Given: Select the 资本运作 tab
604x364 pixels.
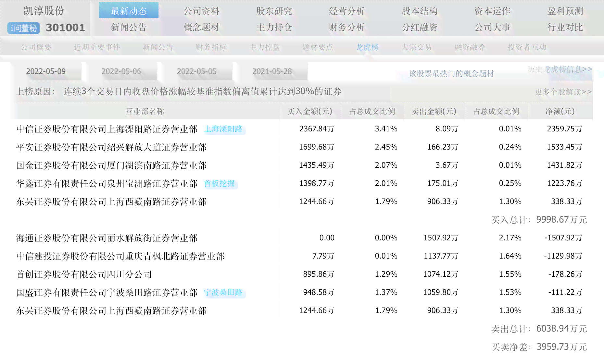Looking at the screenshot, I should pyautogui.click(x=492, y=11).
